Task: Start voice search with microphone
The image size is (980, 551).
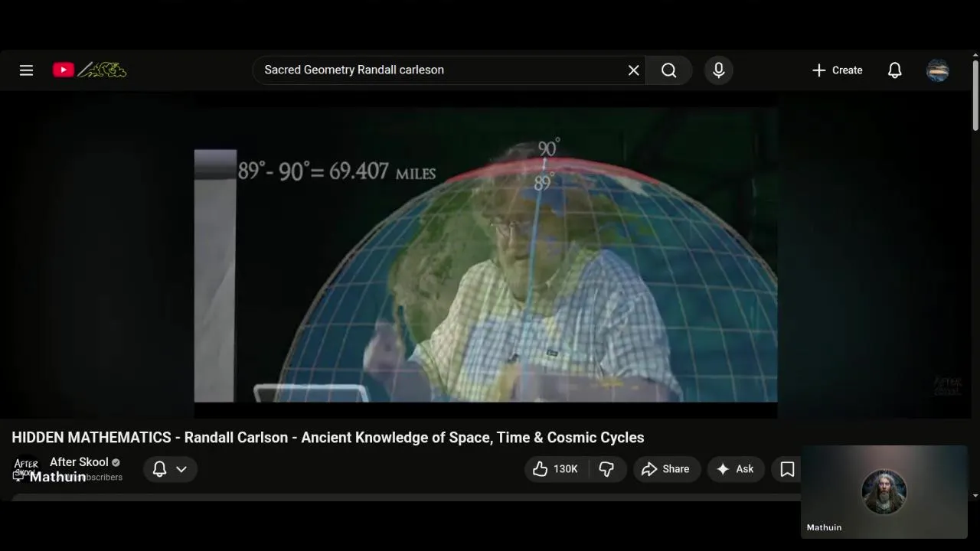Action: coord(718,70)
